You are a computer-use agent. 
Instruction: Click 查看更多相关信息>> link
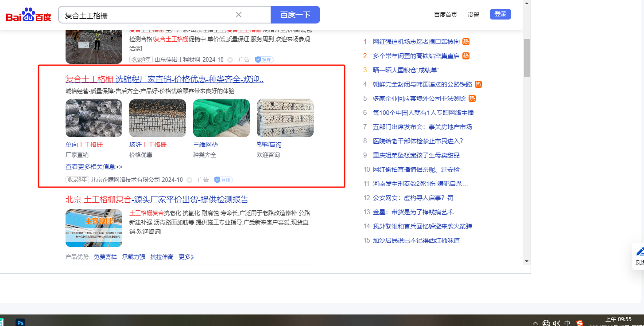pyautogui.click(x=94, y=167)
